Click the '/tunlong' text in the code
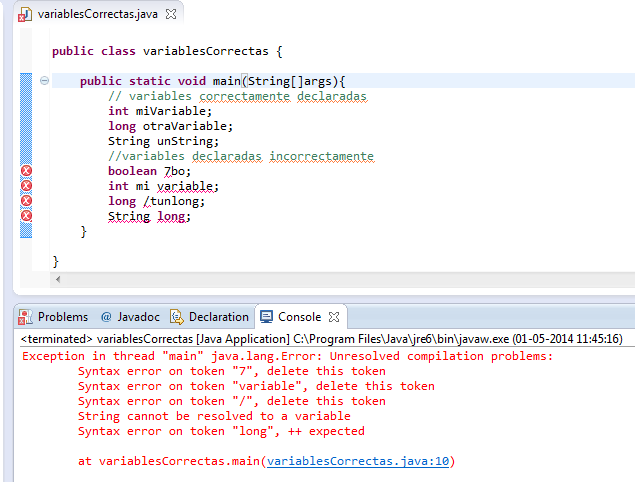This screenshot has height=482, width=635. [x=170, y=201]
